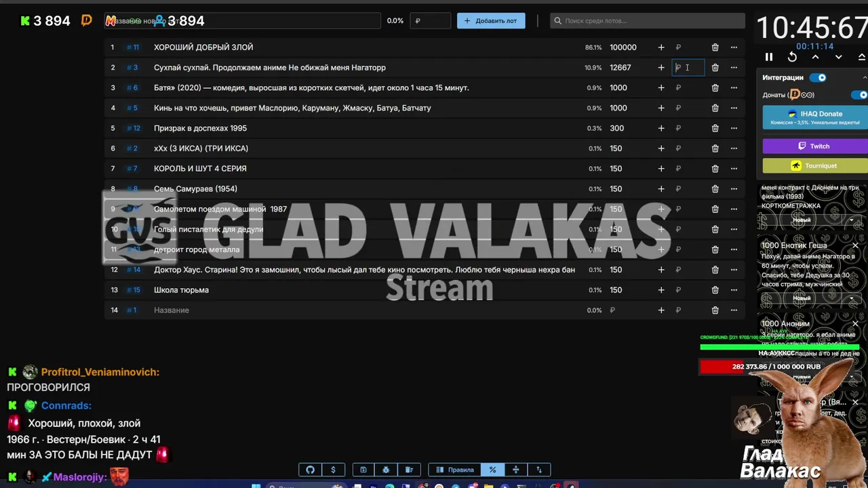Select the lot title Школа тюрьма
The image size is (868, 488).
(181, 290)
